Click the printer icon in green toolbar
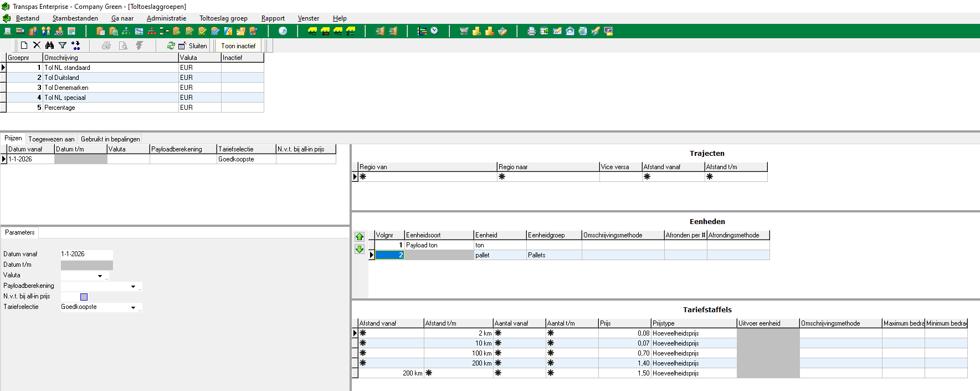The image size is (980, 391). pos(532,31)
